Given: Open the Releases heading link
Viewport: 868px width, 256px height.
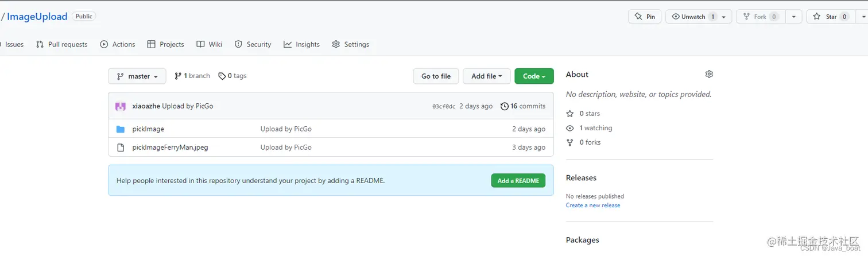Looking at the screenshot, I should pyautogui.click(x=581, y=178).
